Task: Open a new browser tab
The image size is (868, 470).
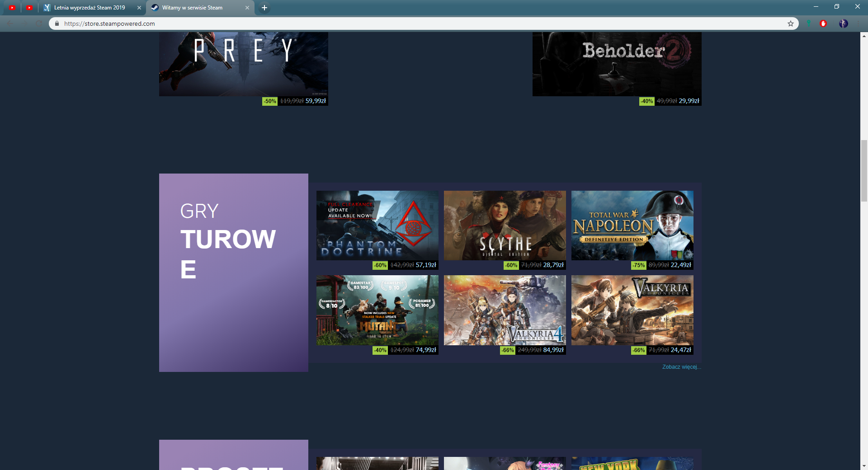Action: point(264,8)
